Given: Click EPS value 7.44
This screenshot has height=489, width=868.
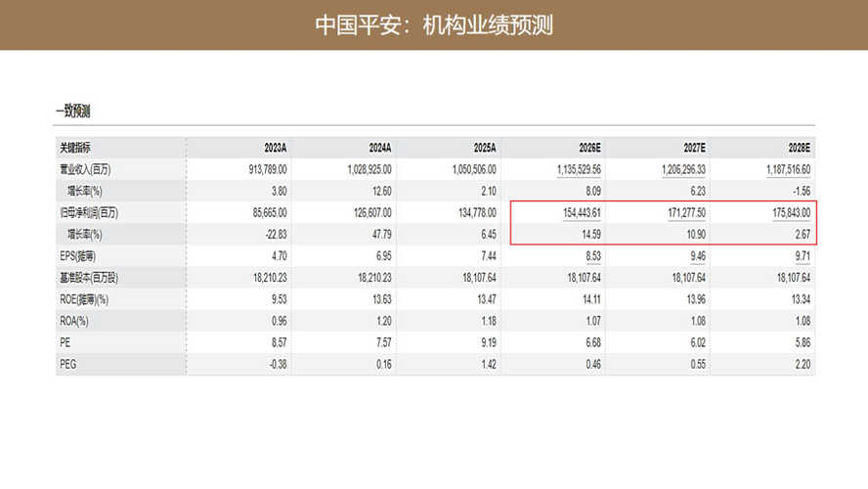Looking at the screenshot, I should [489, 256].
